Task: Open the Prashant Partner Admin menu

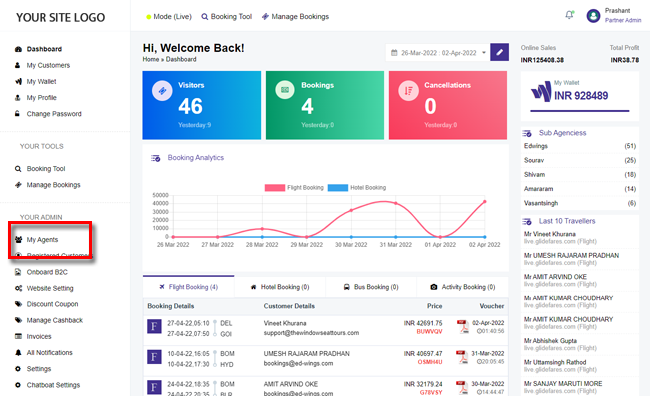Action: point(614,16)
